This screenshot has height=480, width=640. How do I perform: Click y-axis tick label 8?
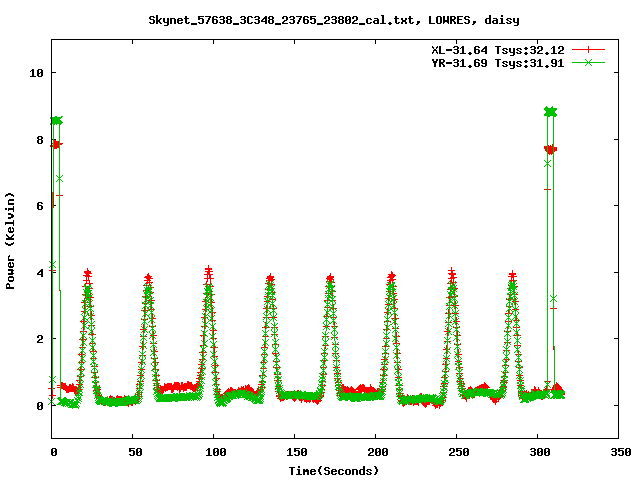point(40,140)
